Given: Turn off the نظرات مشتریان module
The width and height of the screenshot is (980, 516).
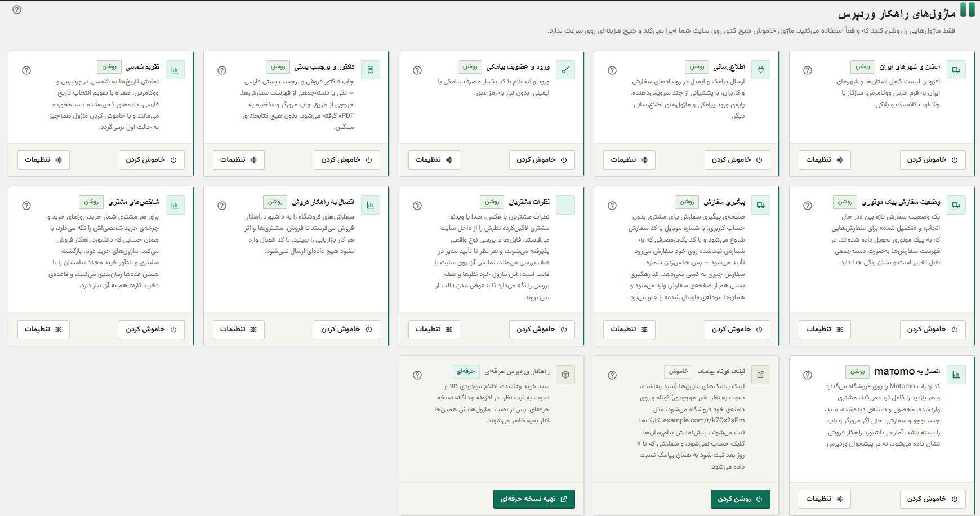Looking at the screenshot, I should coord(542,330).
